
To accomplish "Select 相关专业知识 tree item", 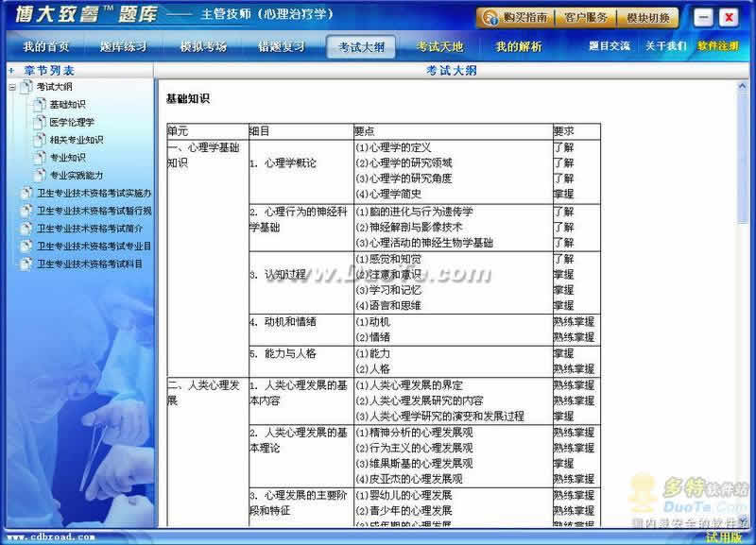I will (77, 140).
